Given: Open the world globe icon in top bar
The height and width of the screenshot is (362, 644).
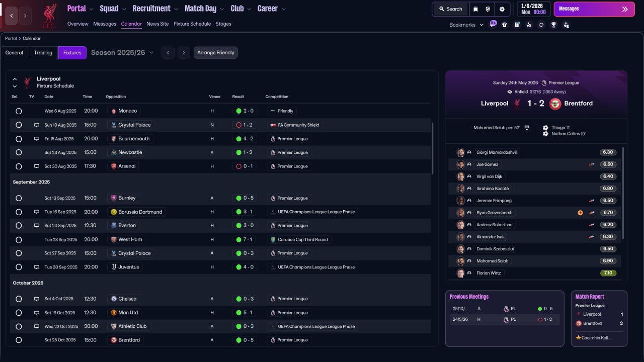Looking at the screenshot, I should 488,9.
